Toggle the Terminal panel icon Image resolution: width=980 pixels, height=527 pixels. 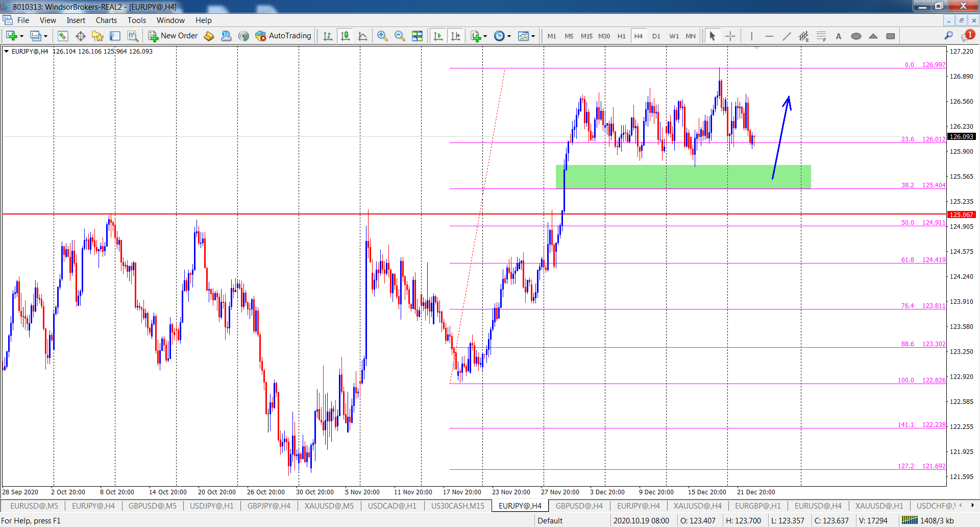click(x=115, y=36)
